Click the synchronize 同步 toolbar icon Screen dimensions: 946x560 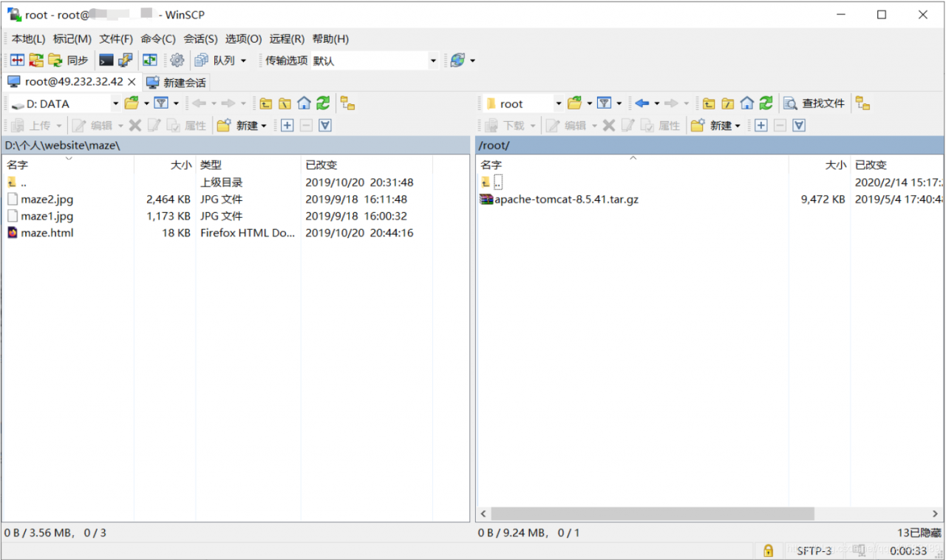(68, 61)
